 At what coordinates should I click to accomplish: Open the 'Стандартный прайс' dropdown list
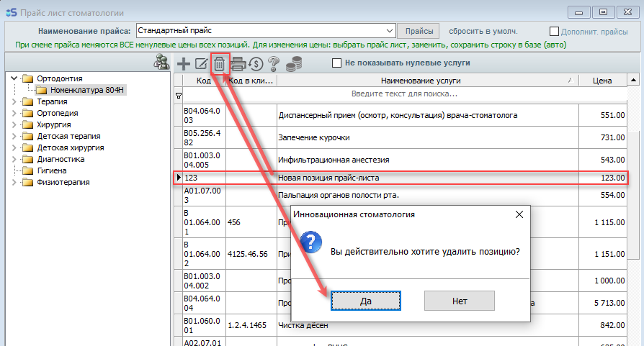coord(390,31)
